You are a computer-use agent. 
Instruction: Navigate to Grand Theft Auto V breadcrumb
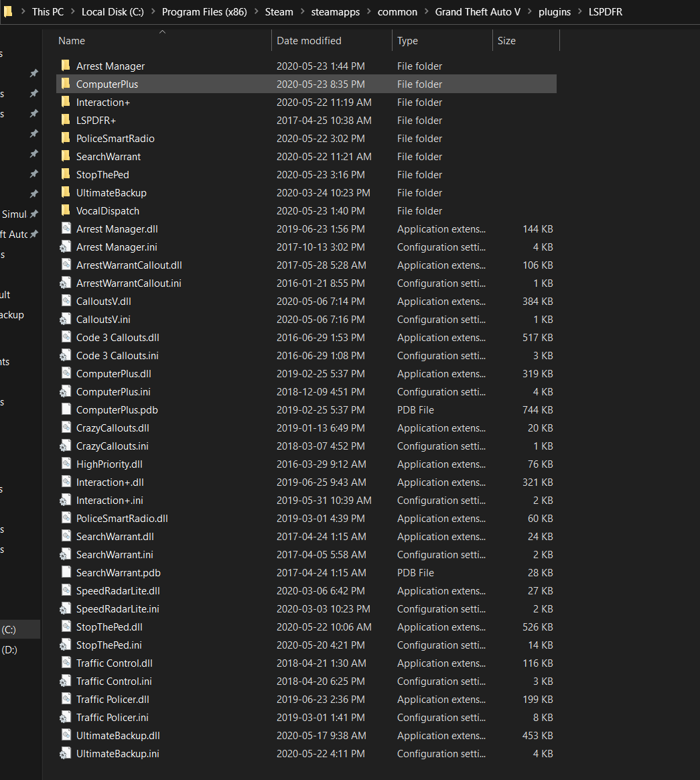click(x=478, y=11)
